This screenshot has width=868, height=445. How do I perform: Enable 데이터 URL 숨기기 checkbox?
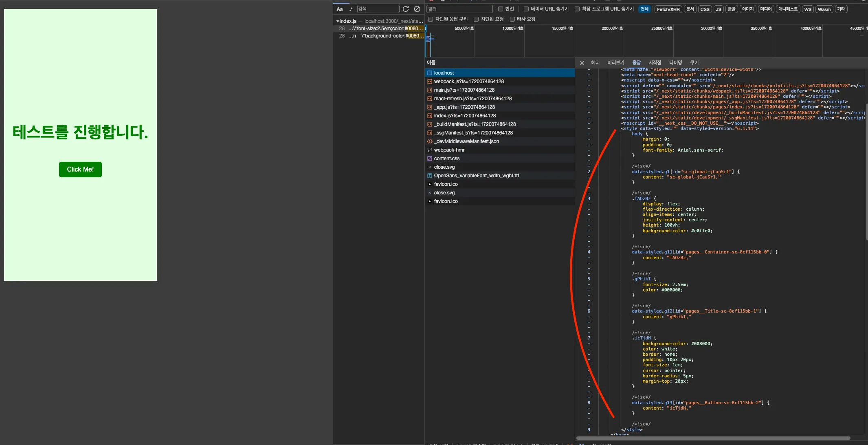(526, 9)
